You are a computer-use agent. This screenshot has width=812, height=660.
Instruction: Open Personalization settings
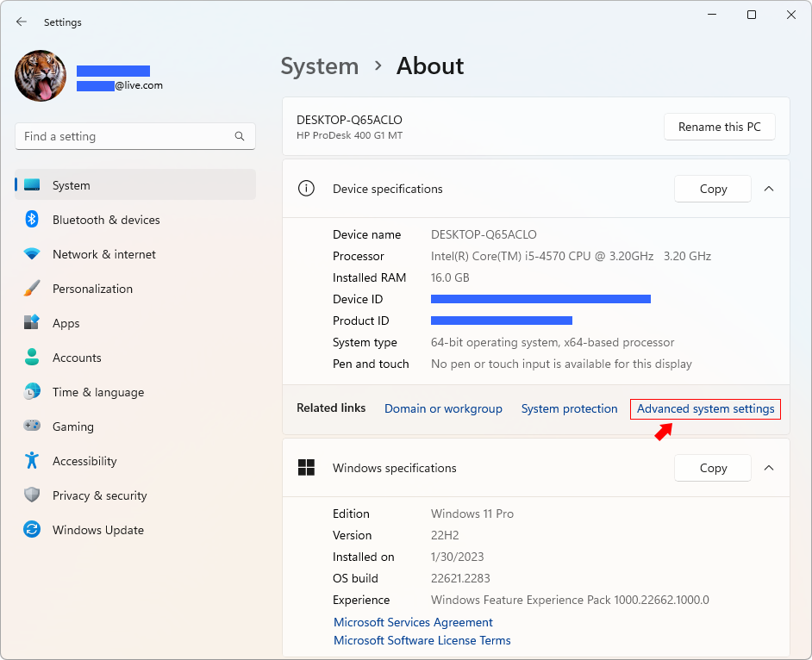tap(135, 289)
